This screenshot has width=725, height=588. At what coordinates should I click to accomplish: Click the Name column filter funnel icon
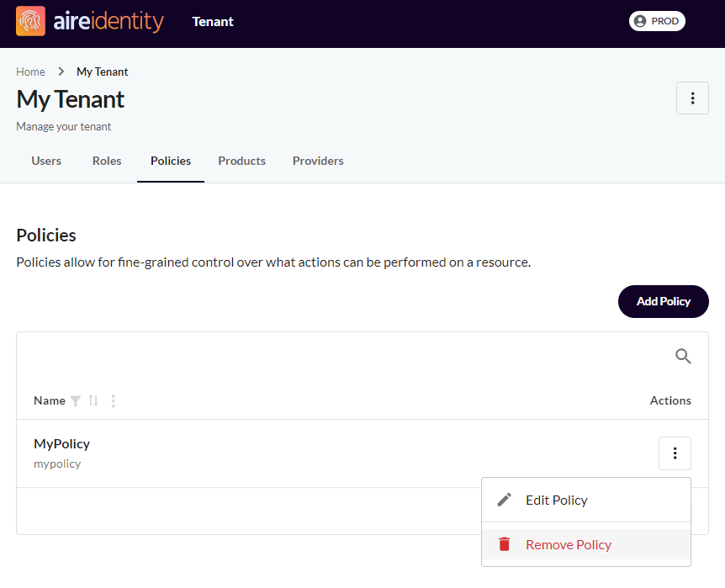point(76,400)
